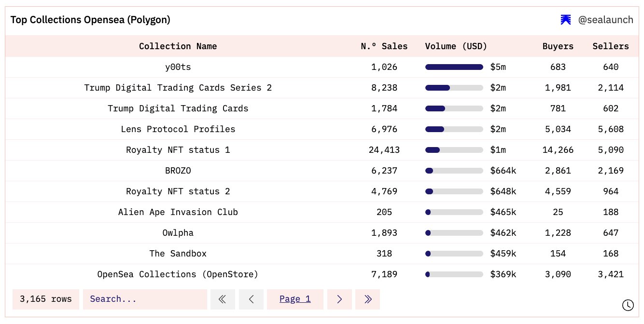Viewport: 644px width, 324px height.
Task: Click the $369k volume value
Action: [503, 274]
